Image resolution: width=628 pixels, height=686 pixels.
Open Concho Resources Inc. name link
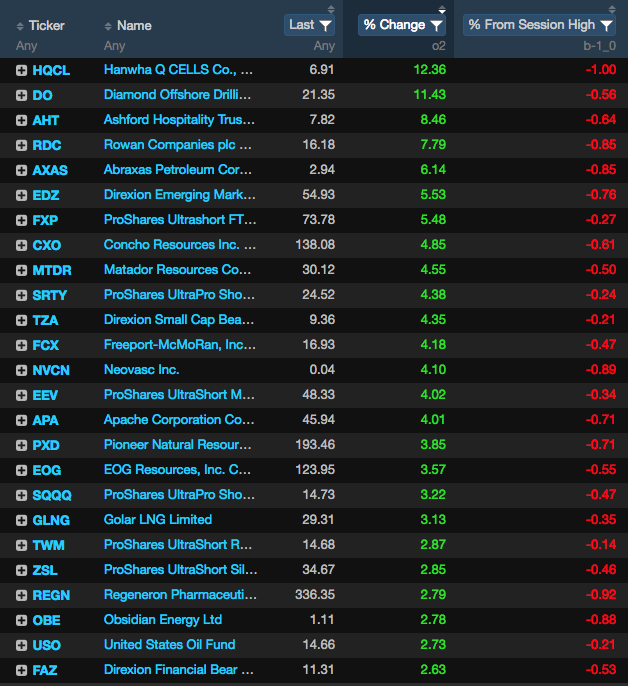pos(180,245)
